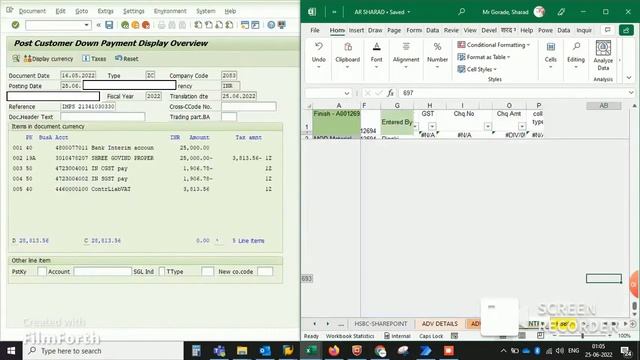Click the SAP Customize Local Layout monitor icon

click(x=282, y=25)
